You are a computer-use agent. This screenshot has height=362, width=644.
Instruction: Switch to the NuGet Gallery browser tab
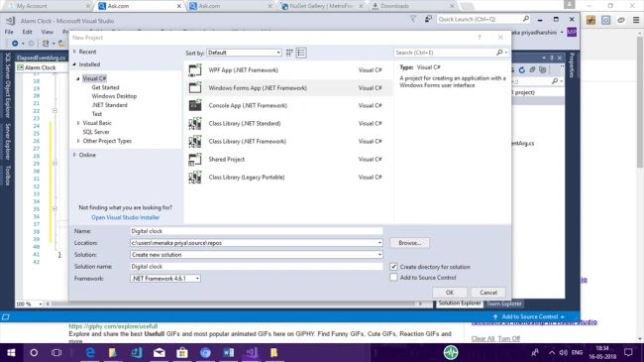pos(321,6)
